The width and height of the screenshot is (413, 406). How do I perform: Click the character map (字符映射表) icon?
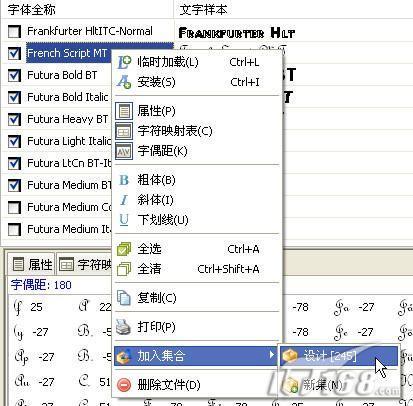124,131
